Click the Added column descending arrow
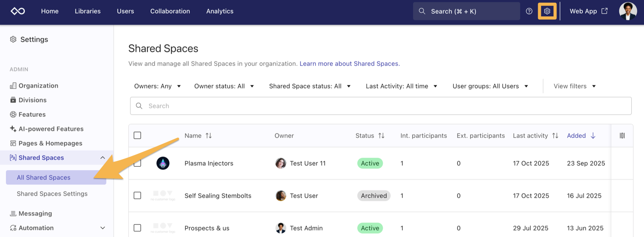The height and width of the screenshot is (237, 644). pos(593,136)
